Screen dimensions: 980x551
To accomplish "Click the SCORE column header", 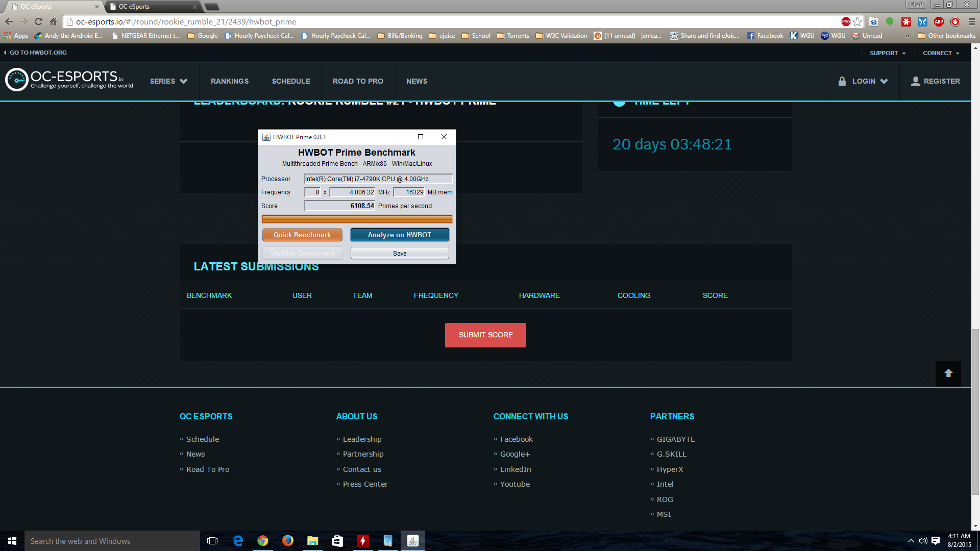I will click(715, 295).
